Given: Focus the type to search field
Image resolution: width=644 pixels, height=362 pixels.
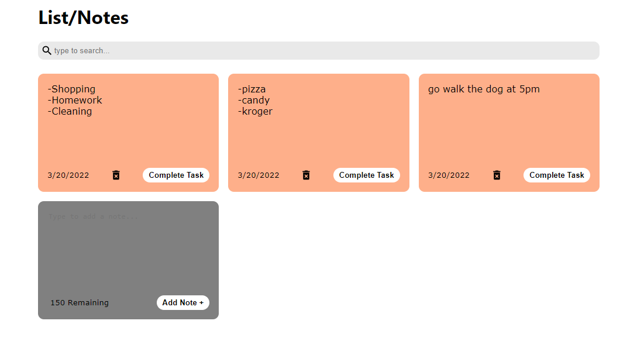Looking at the screenshot, I should [325, 50].
